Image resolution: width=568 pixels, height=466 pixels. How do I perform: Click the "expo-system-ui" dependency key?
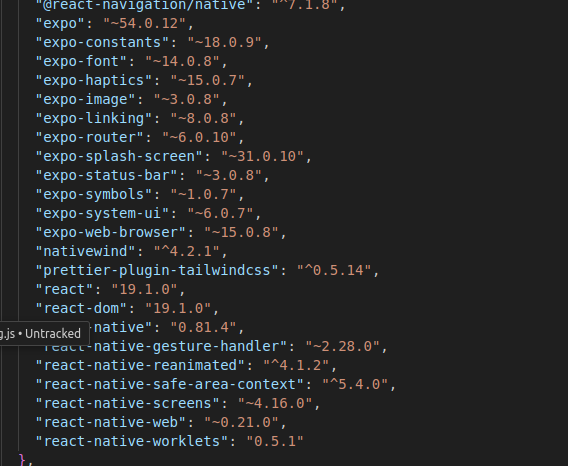[x=103, y=213]
